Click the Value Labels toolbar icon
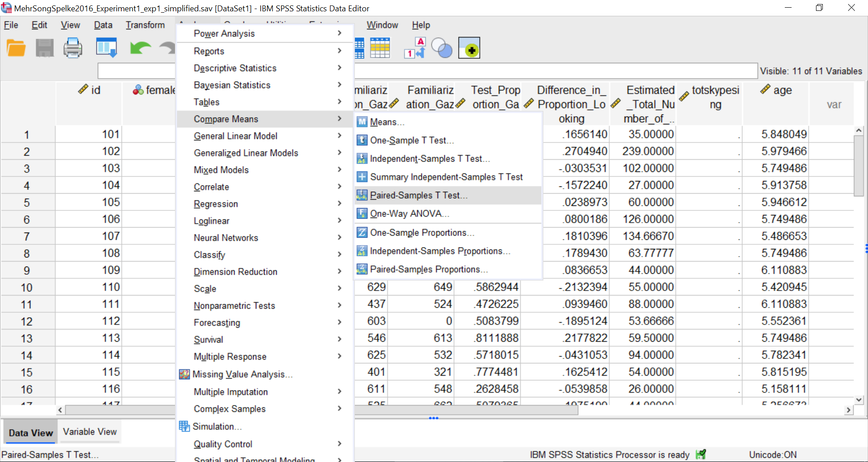The image size is (868, 462). pyautogui.click(x=415, y=48)
